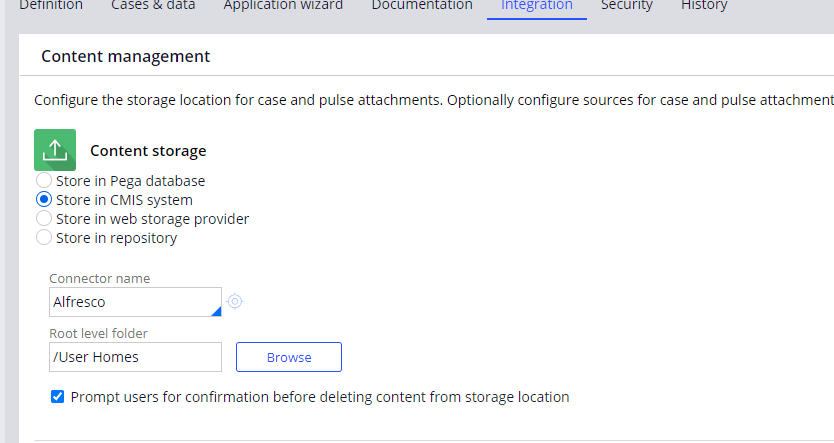Screen dimensions: 834x443
Task: Expand the Connector name autocomplete arrow
Action: pyautogui.click(x=215, y=310)
